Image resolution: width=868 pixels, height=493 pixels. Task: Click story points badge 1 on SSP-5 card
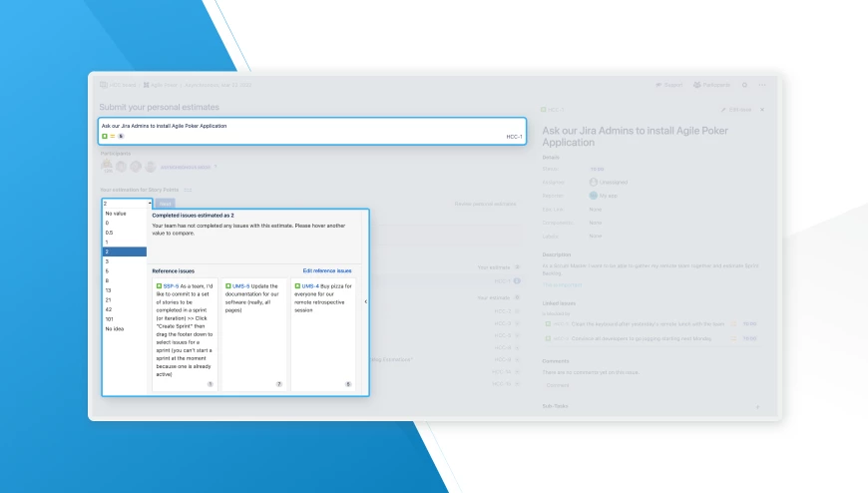coord(210,384)
